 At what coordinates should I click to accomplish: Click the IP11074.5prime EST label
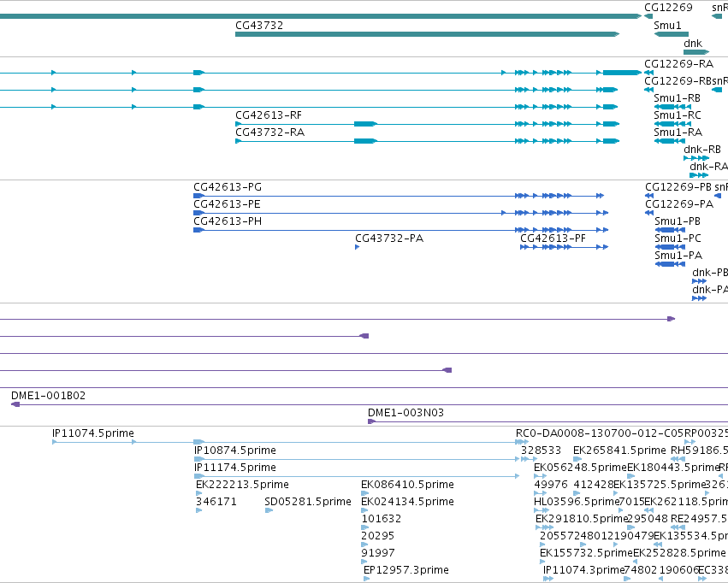pos(93,433)
